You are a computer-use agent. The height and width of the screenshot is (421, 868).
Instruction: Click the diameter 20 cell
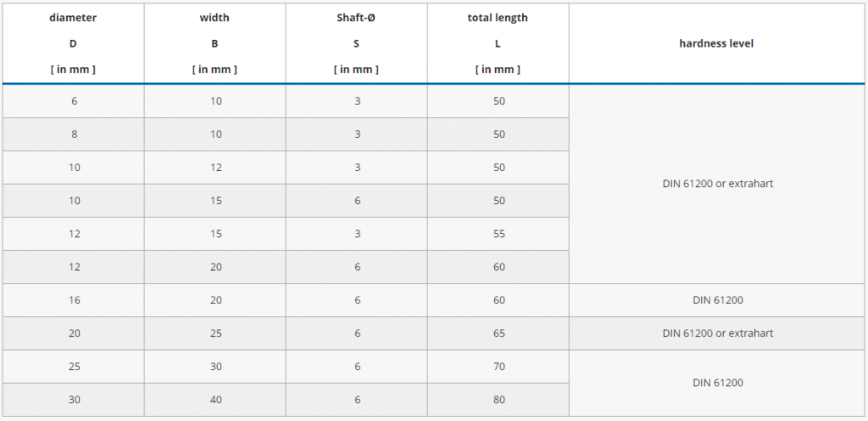click(x=75, y=333)
